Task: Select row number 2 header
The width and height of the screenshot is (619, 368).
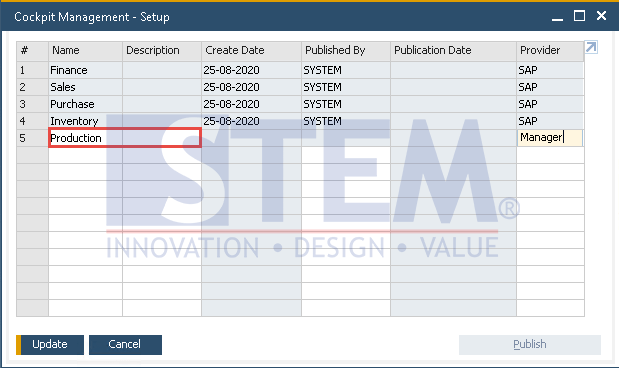Action: coord(32,87)
